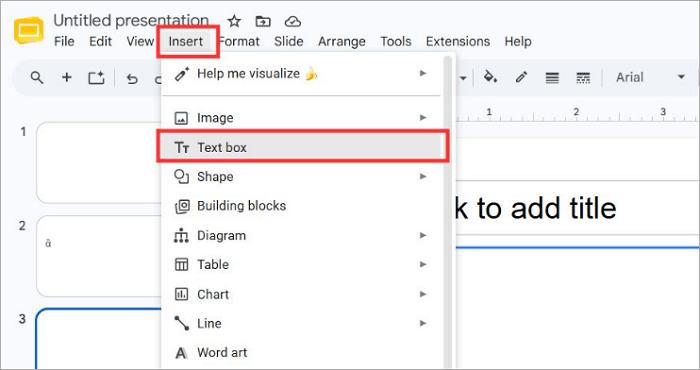Expand the Chart submenu arrow
700x370 pixels.
pos(423,294)
